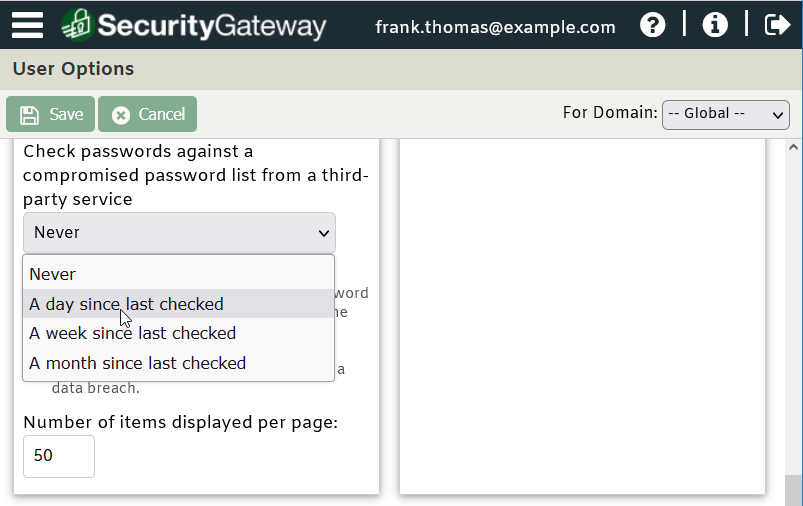Click the vertical scrollbar thumb
The height and width of the screenshot is (506, 803).
click(794, 490)
